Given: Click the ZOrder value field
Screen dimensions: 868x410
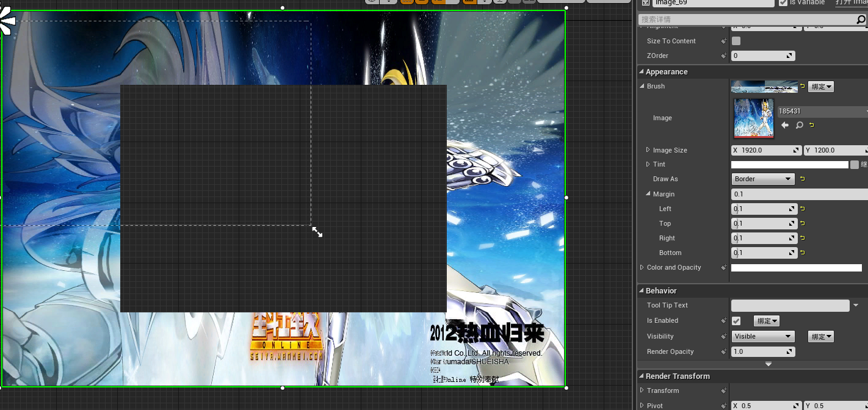Looking at the screenshot, I should (763, 56).
